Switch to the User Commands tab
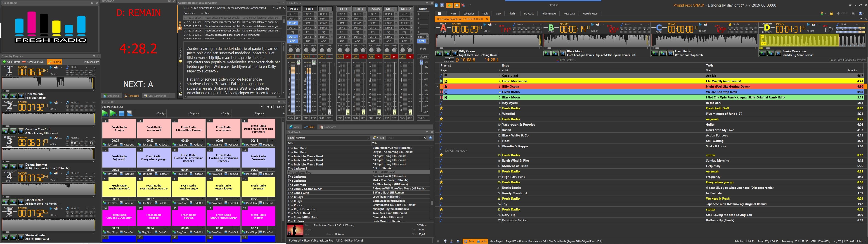Viewport: 868px width, 244px height. point(155,96)
